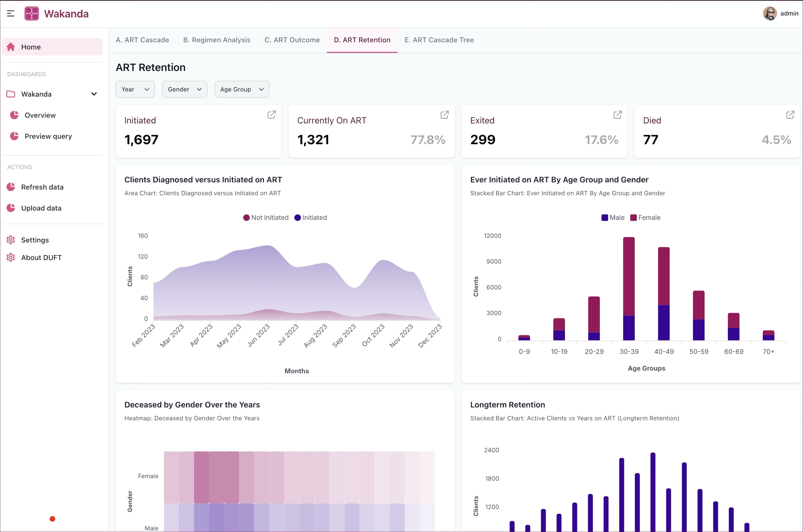The image size is (803, 532).
Task: Click the Wakanda brand title
Action: 66,13
